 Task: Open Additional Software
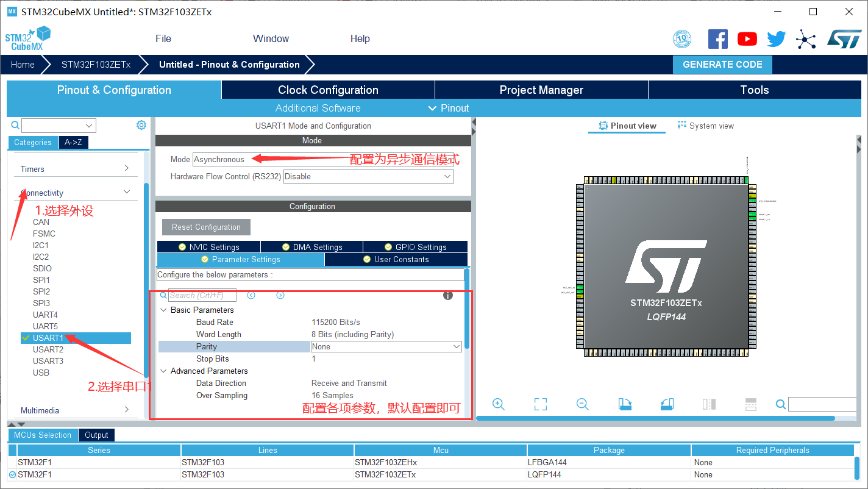pyautogui.click(x=318, y=108)
